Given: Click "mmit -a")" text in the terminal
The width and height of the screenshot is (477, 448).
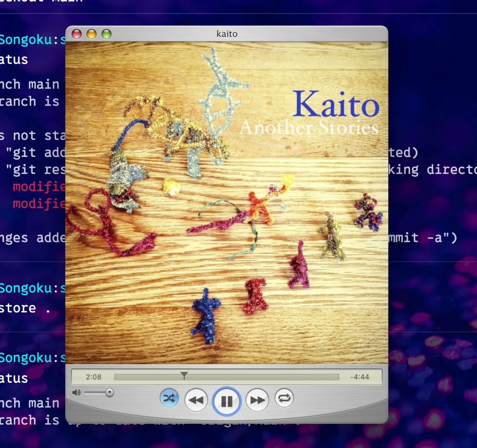Looking at the screenshot, I should tap(422, 238).
